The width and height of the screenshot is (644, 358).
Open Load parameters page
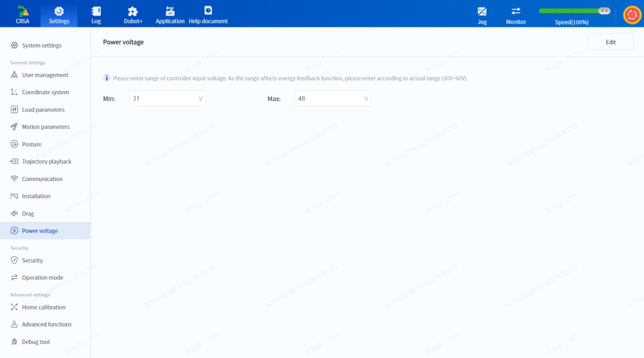[43, 110]
